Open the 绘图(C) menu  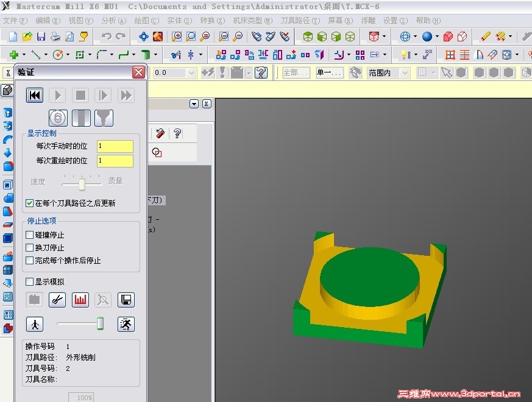coord(147,21)
